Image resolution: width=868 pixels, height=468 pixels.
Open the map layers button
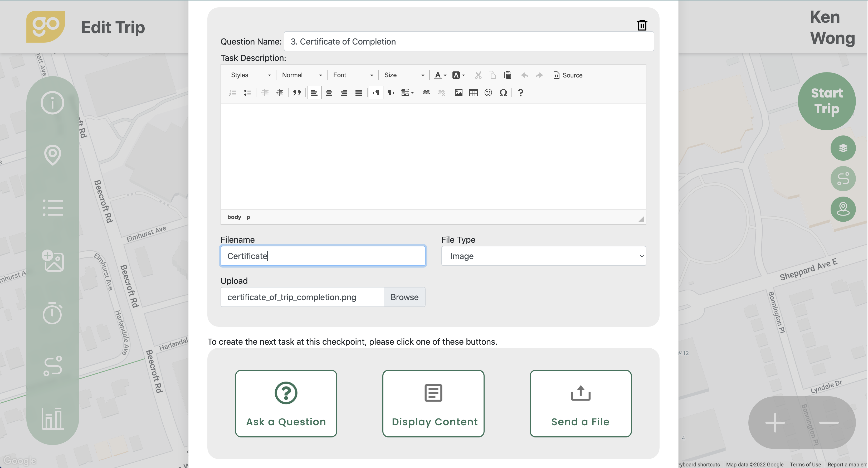coord(843,148)
